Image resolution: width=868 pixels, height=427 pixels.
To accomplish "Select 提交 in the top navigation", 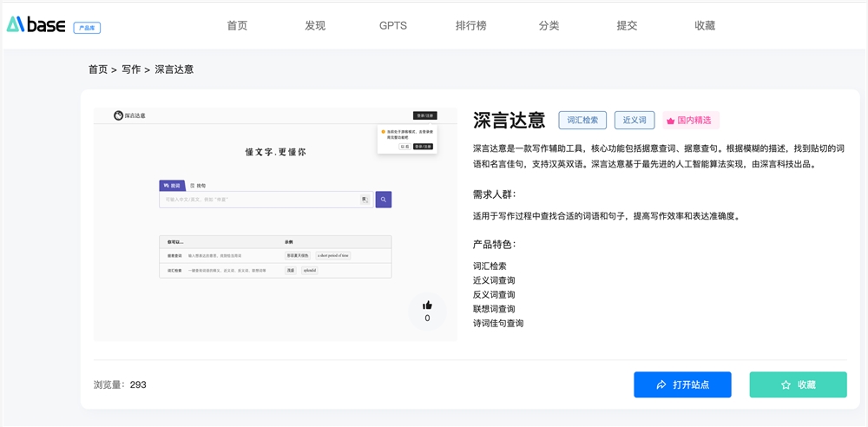I will point(627,26).
